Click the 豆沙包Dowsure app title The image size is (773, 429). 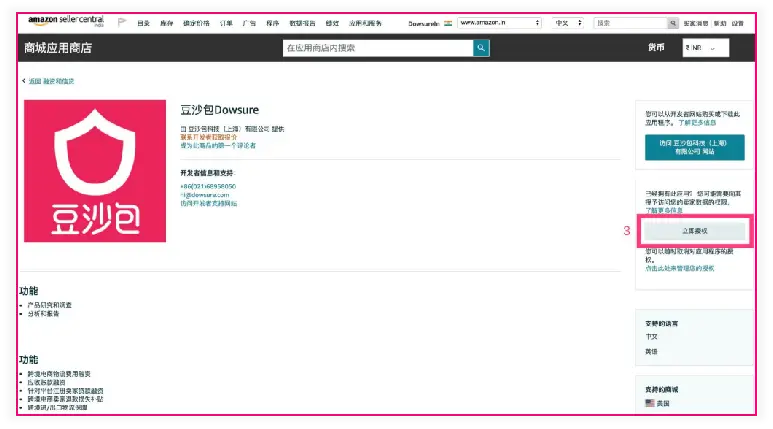tap(219, 109)
